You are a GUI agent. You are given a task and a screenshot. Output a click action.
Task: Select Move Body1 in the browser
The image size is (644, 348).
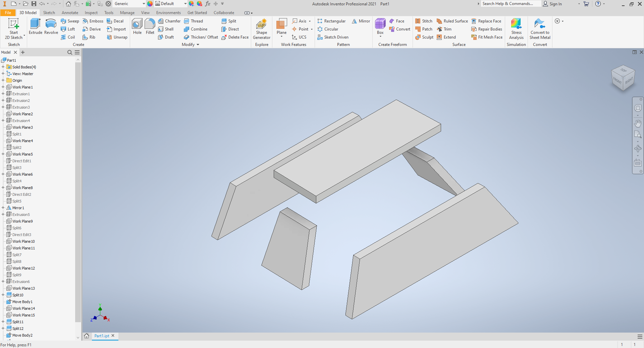click(x=22, y=302)
